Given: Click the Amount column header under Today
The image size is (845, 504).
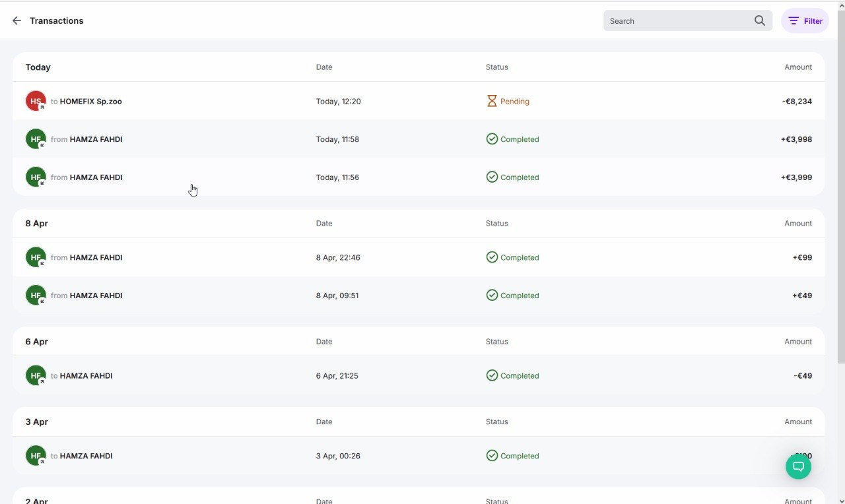Looking at the screenshot, I should [x=798, y=67].
